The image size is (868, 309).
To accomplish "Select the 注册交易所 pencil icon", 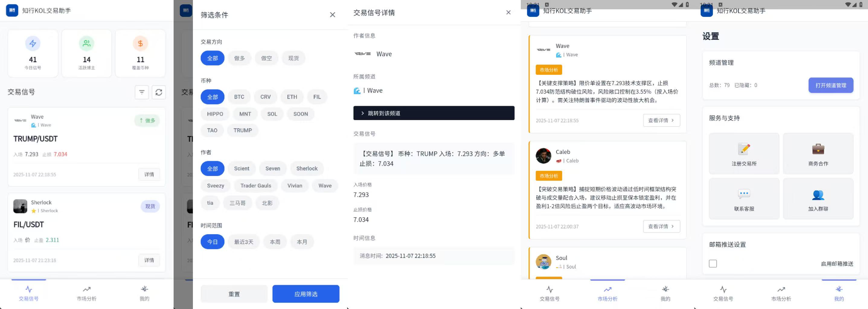I will point(744,149).
